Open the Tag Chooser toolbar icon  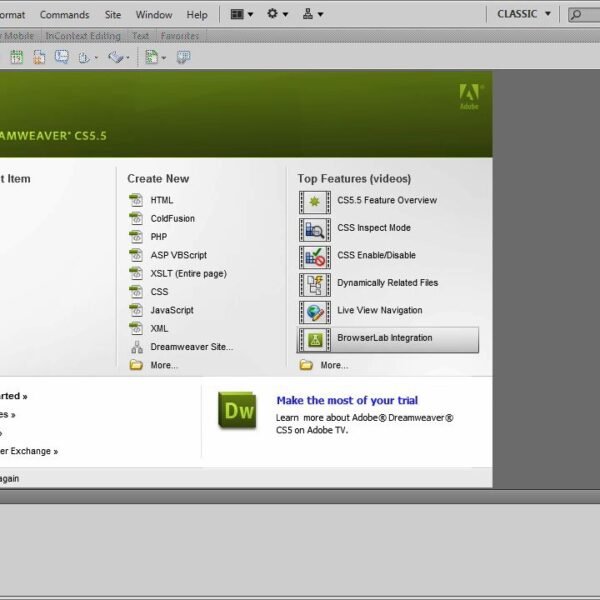click(183, 57)
